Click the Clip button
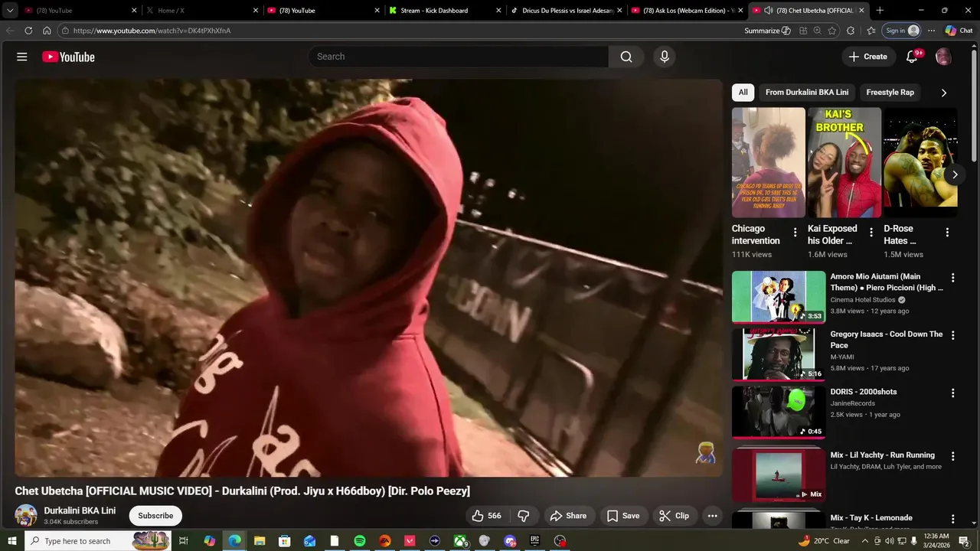The width and height of the screenshot is (980, 551). click(675, 516)
